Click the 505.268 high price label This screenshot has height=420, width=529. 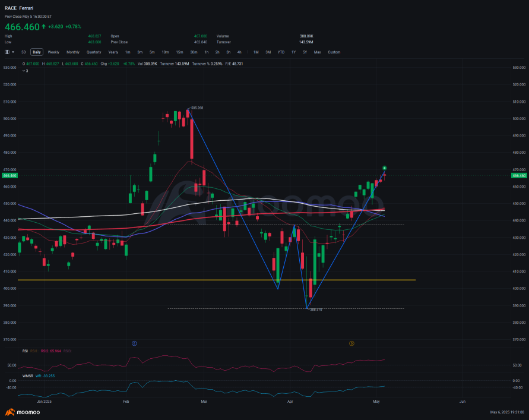pyautogui.click(x=197, y=108)
